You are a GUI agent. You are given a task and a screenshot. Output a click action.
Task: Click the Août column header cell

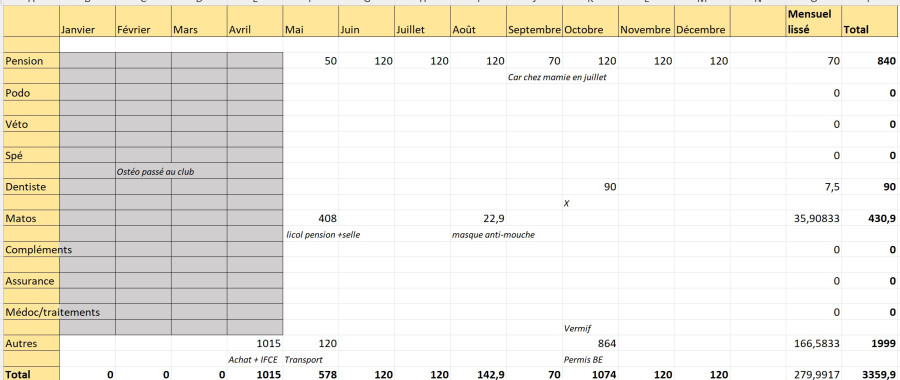[x=478, y=22]
